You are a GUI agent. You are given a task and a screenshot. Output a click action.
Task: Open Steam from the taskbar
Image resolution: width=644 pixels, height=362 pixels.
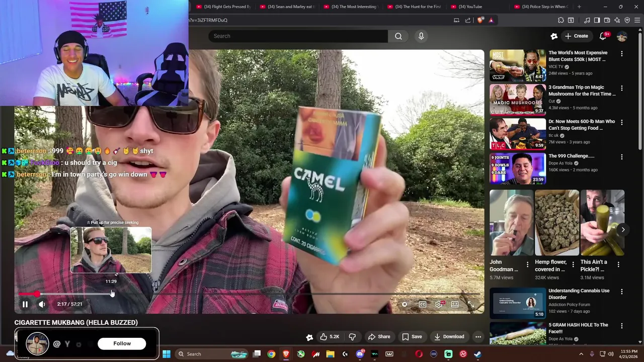click(477, 354)
